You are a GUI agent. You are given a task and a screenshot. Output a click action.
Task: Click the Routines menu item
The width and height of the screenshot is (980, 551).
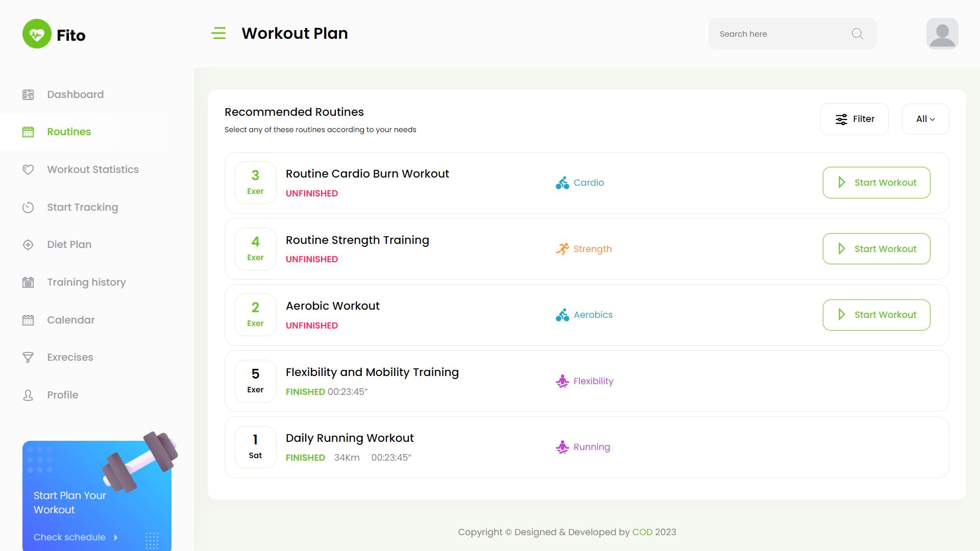tap(69, 131)
